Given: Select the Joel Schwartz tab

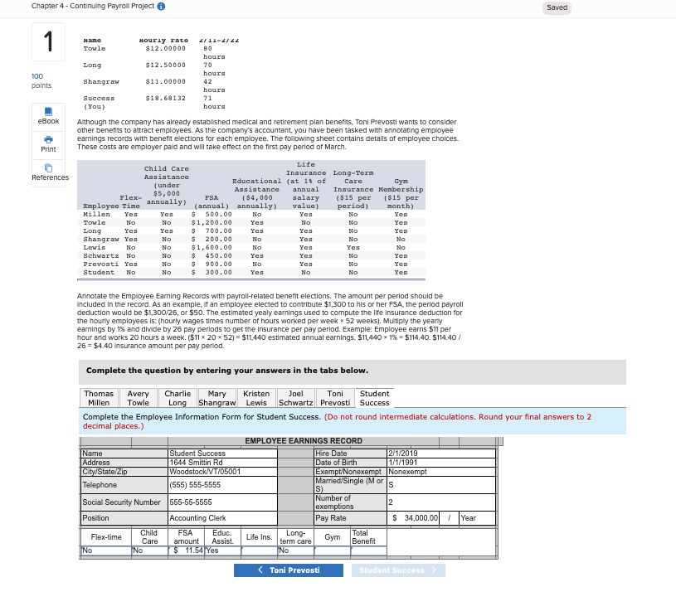Looking at the screenshot, I should pos(295,398).
